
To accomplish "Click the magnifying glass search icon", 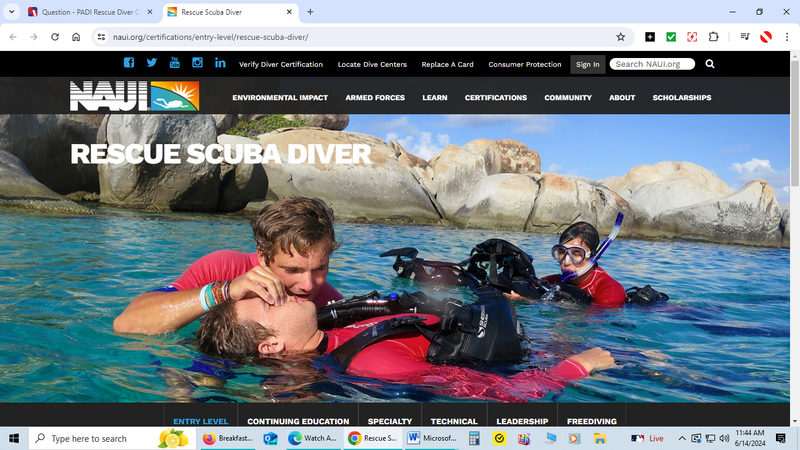I will point(710,64).
